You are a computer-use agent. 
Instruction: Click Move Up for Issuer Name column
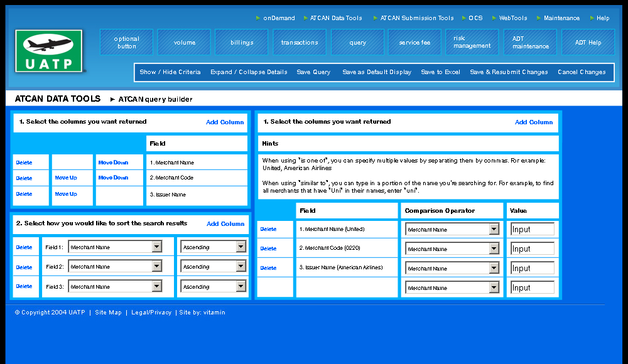66,194
